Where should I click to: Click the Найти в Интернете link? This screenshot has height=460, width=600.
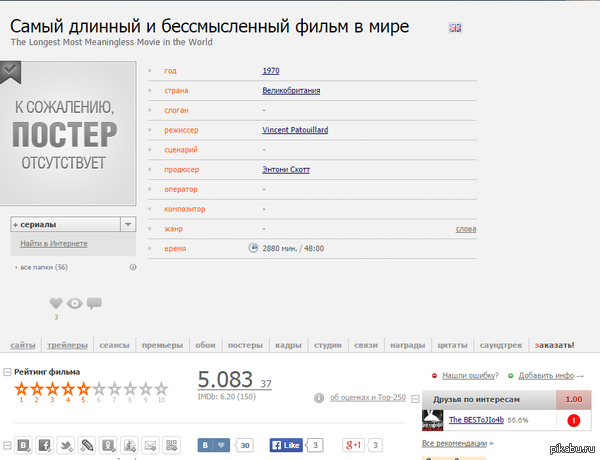point(54,243)
